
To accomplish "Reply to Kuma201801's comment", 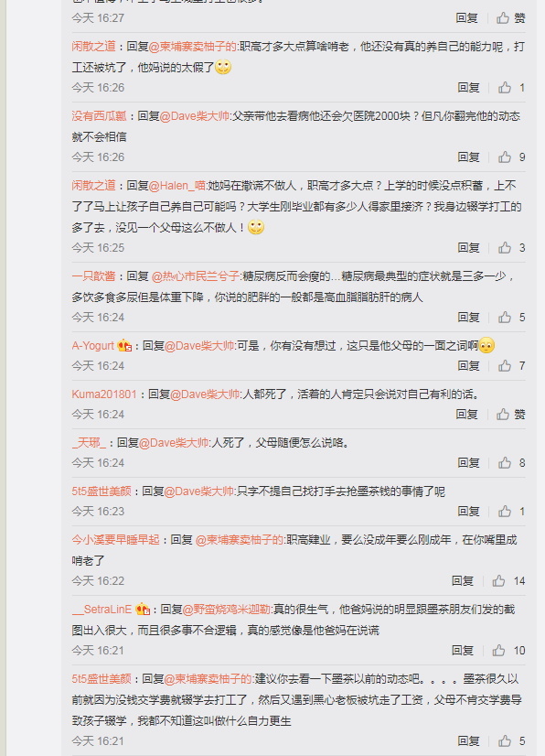I will 466,415.
